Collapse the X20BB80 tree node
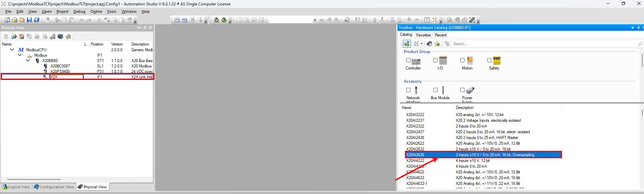The width and height of the screenshot is (644, 194). [x=28, y=60]
